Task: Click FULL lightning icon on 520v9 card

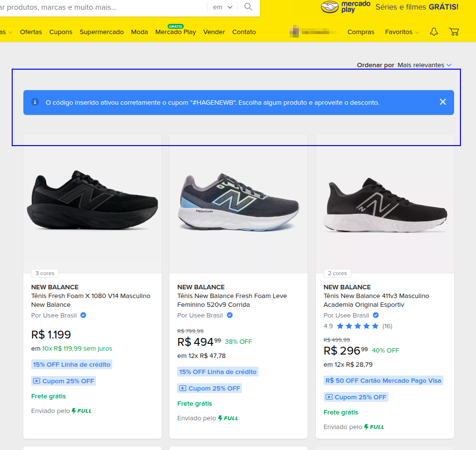Action: pyautogui.click(x=220, y=418)
